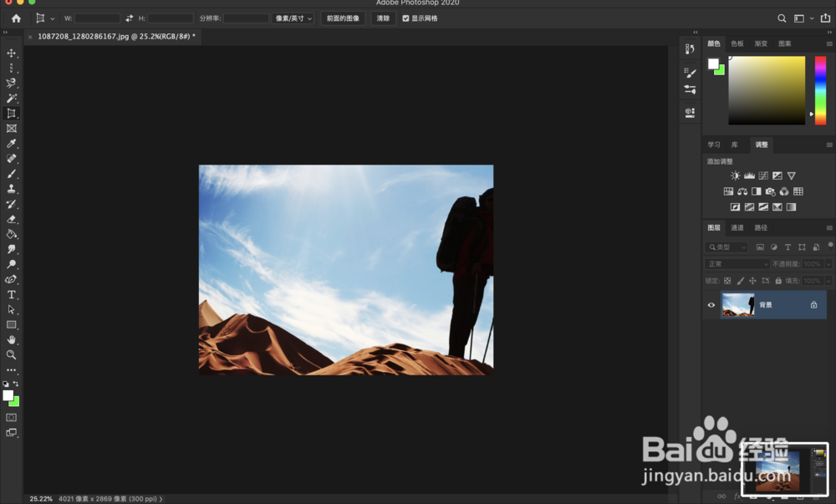
Task: Open the 像素/英寸 units dropdown
Action: (x=293, y=18)
